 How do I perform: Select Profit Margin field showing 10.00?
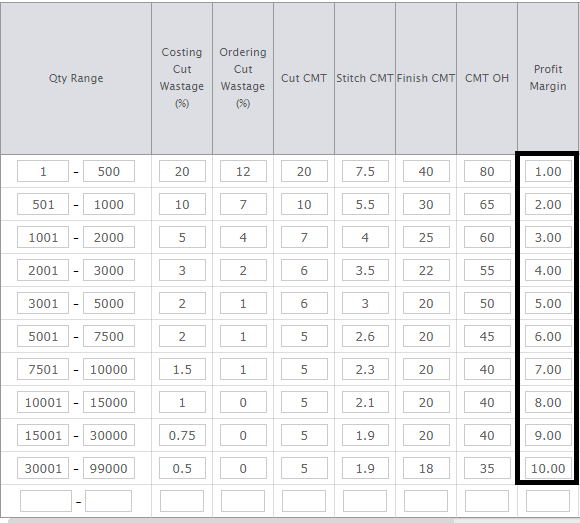tap(548, 468)
